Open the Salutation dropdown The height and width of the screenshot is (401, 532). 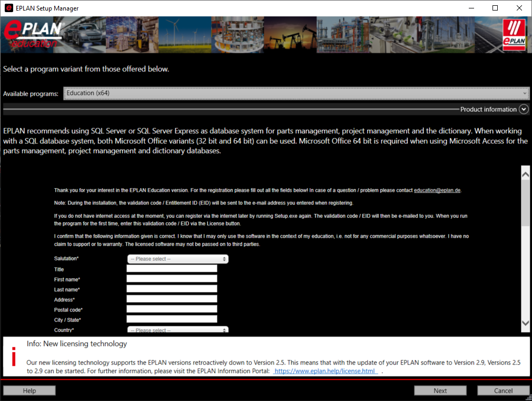tap(178, 259)
